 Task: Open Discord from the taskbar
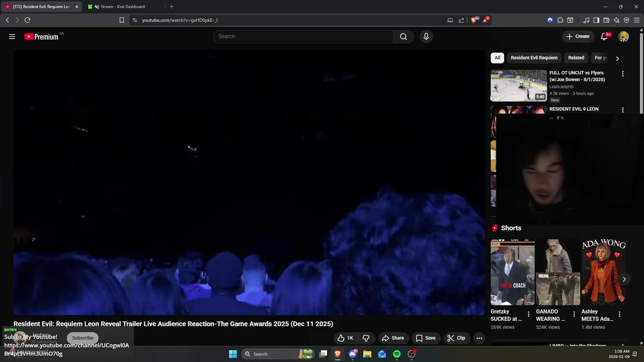pos(353,354)
